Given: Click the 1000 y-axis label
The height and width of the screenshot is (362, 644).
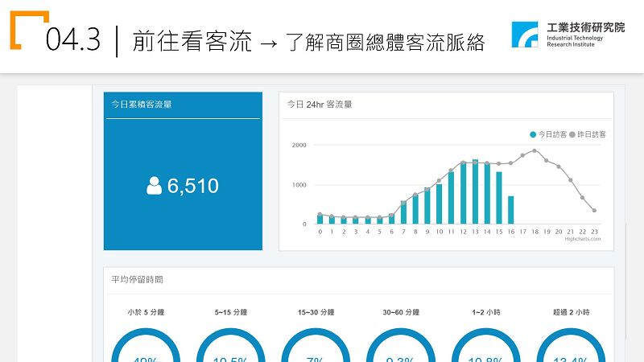Looking at the screenshot, I should pyautogui.click(x=299, y=185).
